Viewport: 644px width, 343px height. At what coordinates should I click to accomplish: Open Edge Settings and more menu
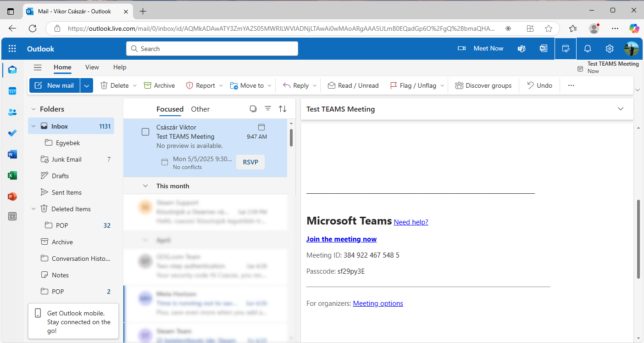click(x=616, y=28)
